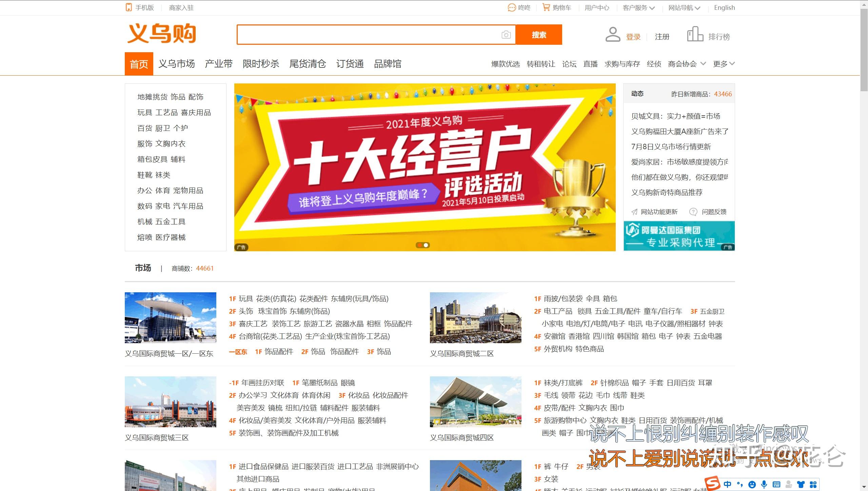The width and height of the screenshot is (868, 491).
Task: Select 尾货清仓 in the navigation bar
Action: pos(308,64)
